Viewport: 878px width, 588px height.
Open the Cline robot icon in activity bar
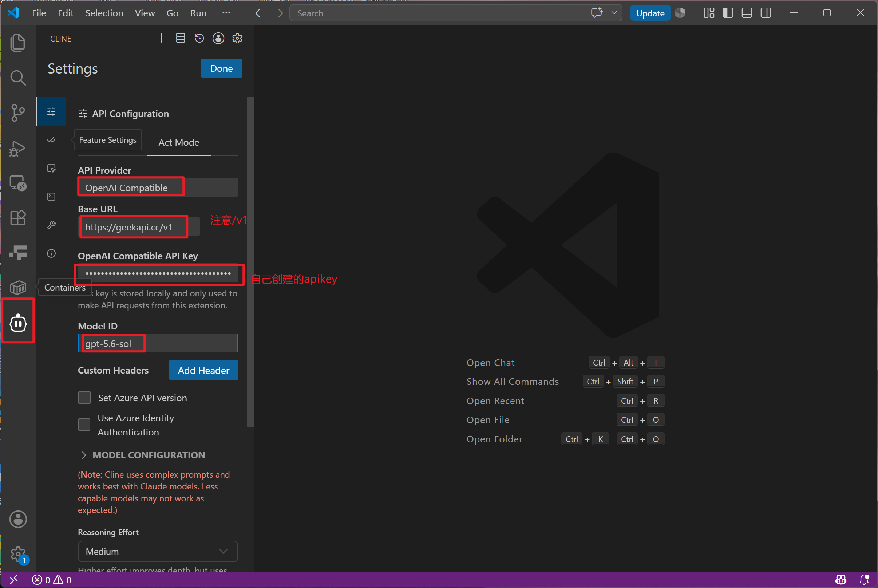coord(18,323)
